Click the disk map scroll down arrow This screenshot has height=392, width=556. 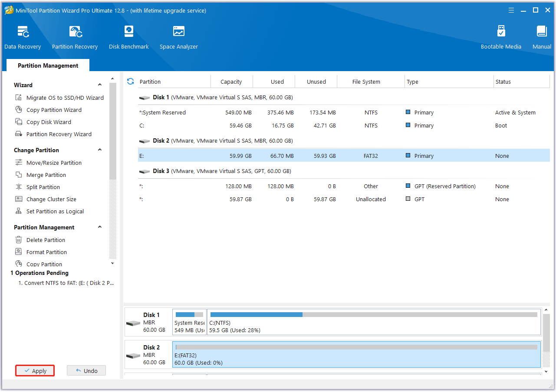click(546, 372)
